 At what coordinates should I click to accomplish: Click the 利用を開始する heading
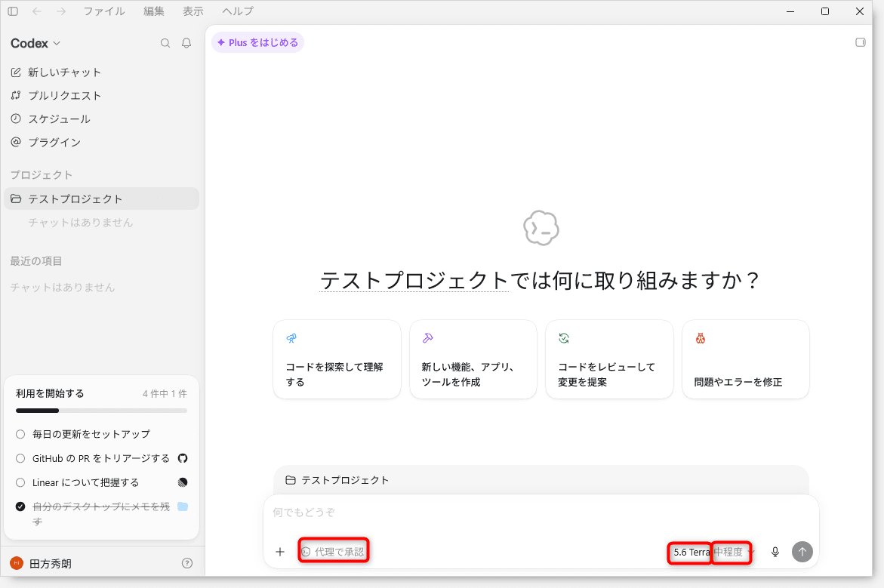click(x=50, y=393)
